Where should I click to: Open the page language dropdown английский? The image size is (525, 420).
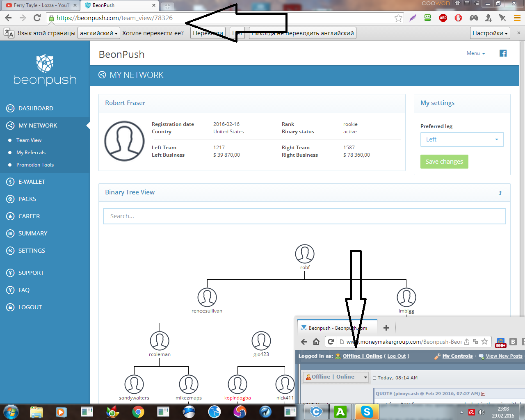click(99, 33)
